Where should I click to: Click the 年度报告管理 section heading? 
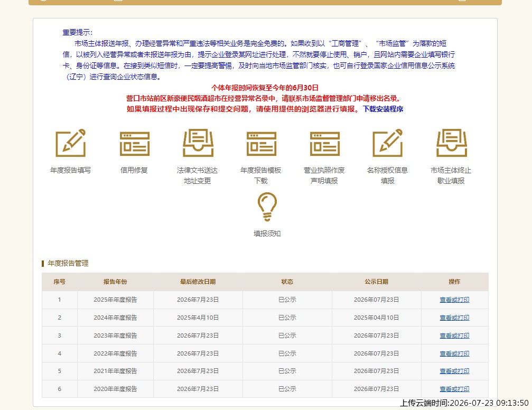68,263
